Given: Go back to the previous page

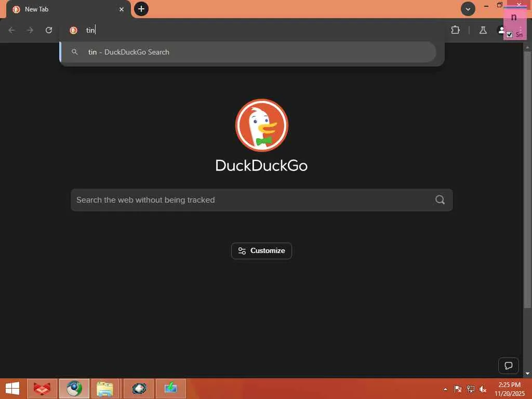Looking at the screenshot, I should pyautogui.click(x=11, y=30).
